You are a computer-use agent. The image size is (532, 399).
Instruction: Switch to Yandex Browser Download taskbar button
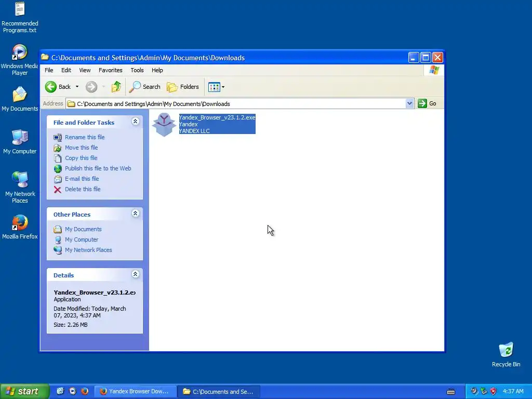click(x=135, y=392)
